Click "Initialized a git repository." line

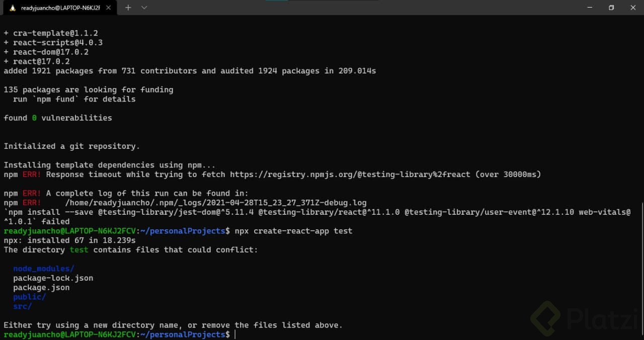[72, 146]
